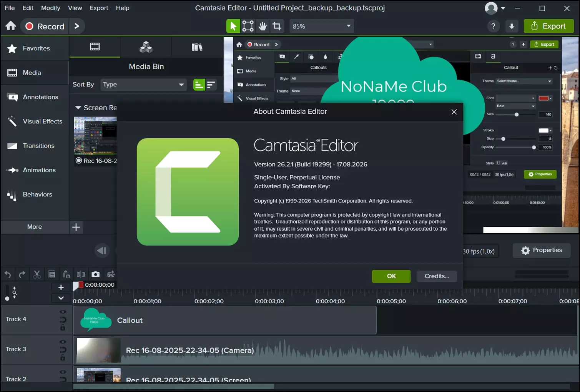This screenshot has width=580, height=392.
Task: Open the Modify menu
Action: click(x=51, y=8)
